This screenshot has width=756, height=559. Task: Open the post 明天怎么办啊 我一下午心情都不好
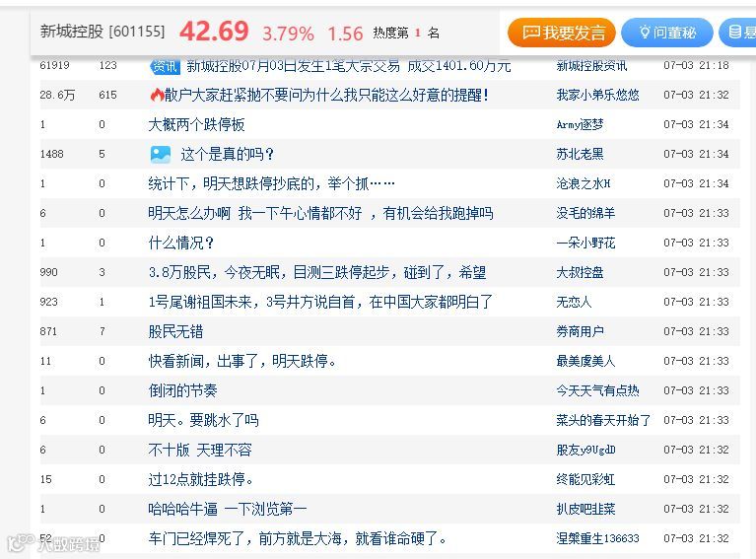(x=320, y=213)
